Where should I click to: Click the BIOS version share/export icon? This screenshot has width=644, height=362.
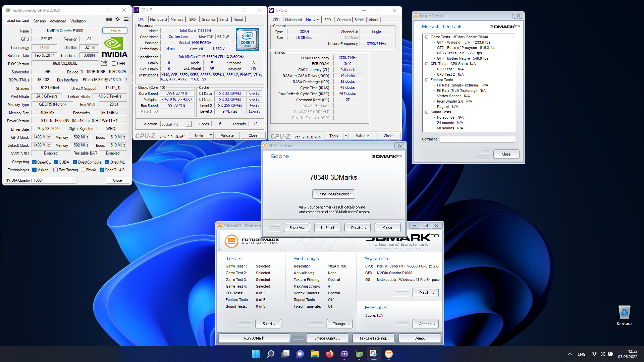pyautogui.click(x=104, y=63)
